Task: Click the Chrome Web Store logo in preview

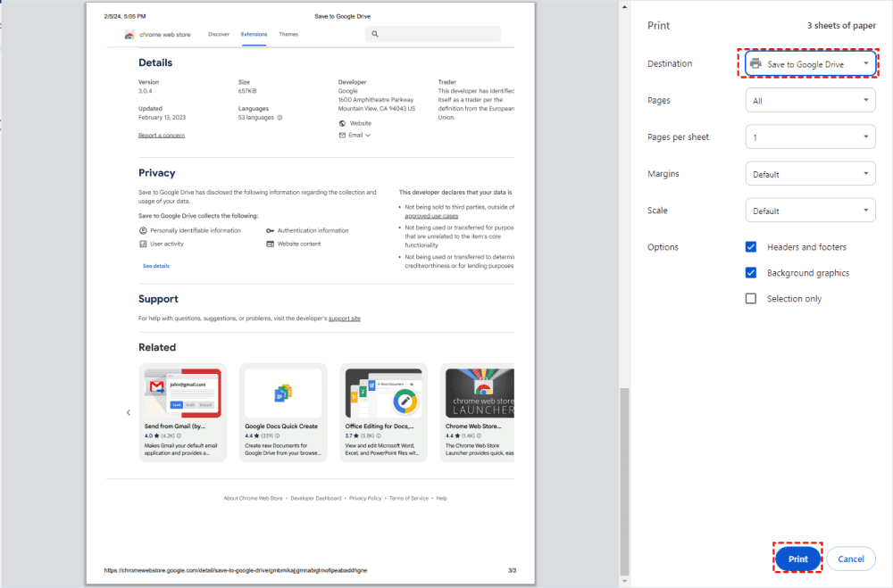Action: pos(129,35)
